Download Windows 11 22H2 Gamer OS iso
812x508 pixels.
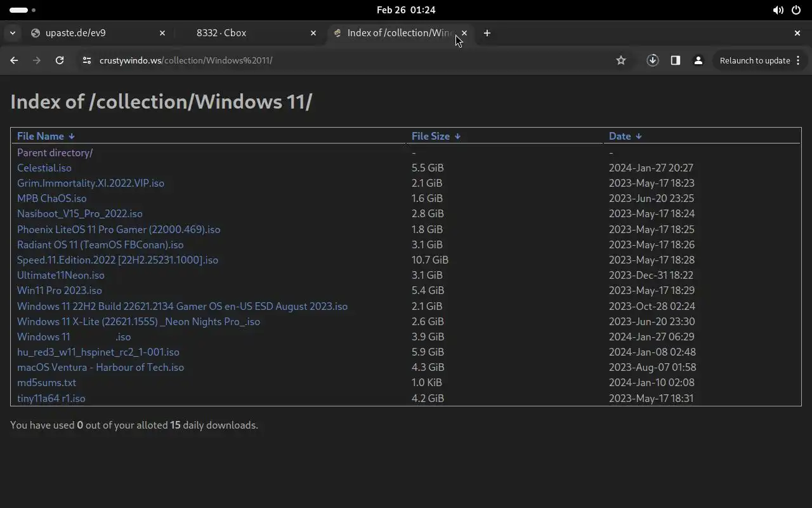[182, 306]
